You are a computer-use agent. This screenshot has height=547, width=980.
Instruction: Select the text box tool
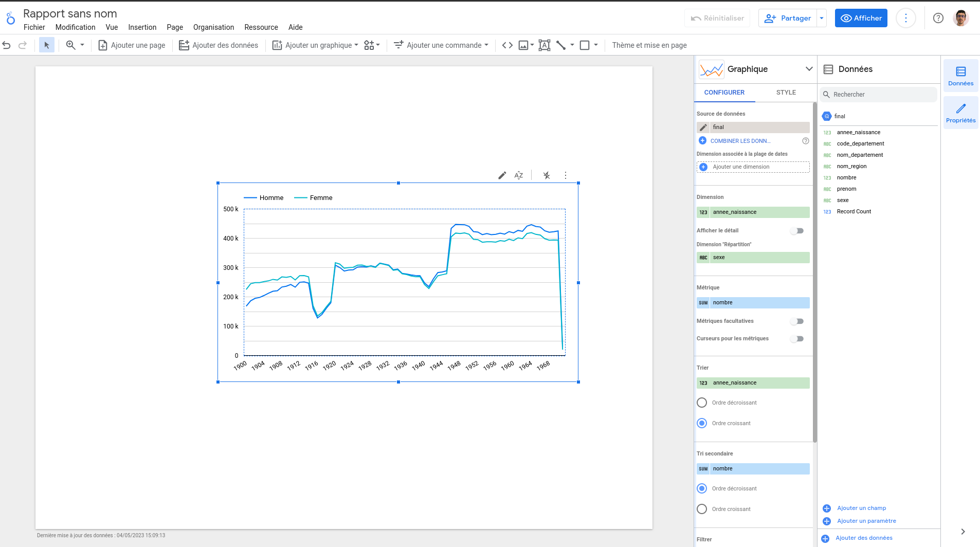[x=545, y=45]
